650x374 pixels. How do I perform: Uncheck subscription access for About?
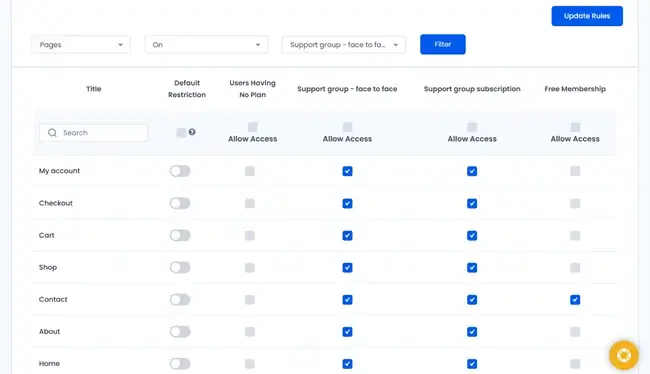tap(472, 332)
